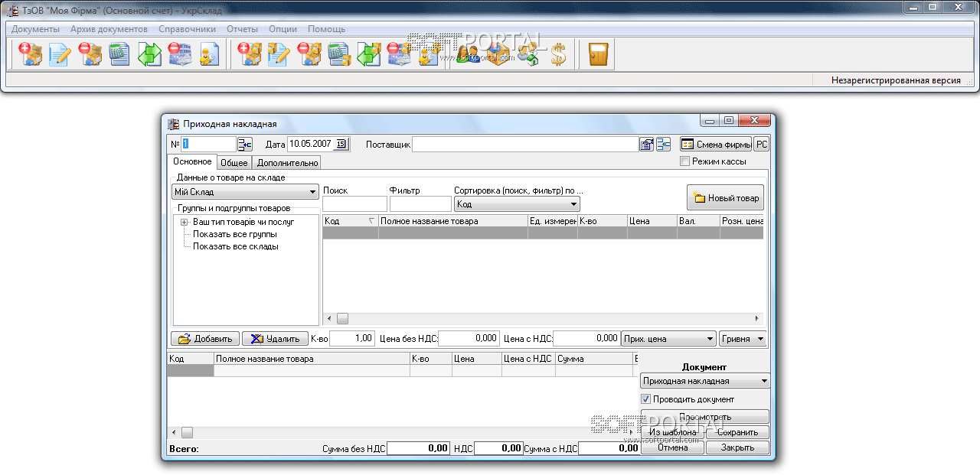Screen dimensions: 980x475
Task: Click the Сохранить button
Action: click(x=737, y=433)
